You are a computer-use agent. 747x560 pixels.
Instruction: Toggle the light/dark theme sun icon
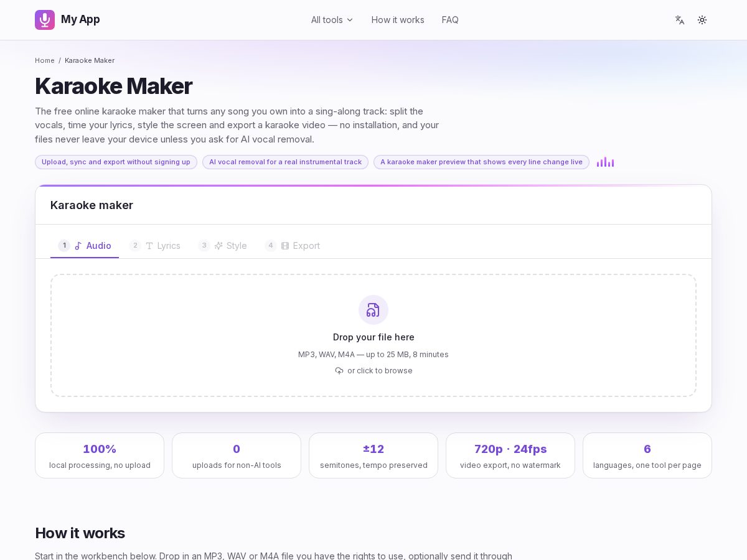point(702,20)
